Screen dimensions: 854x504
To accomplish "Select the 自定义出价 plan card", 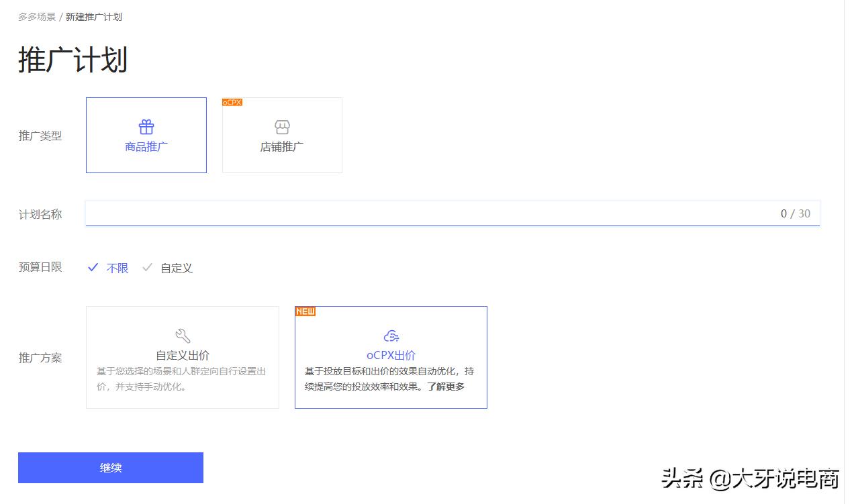I will tap(182, 357).
